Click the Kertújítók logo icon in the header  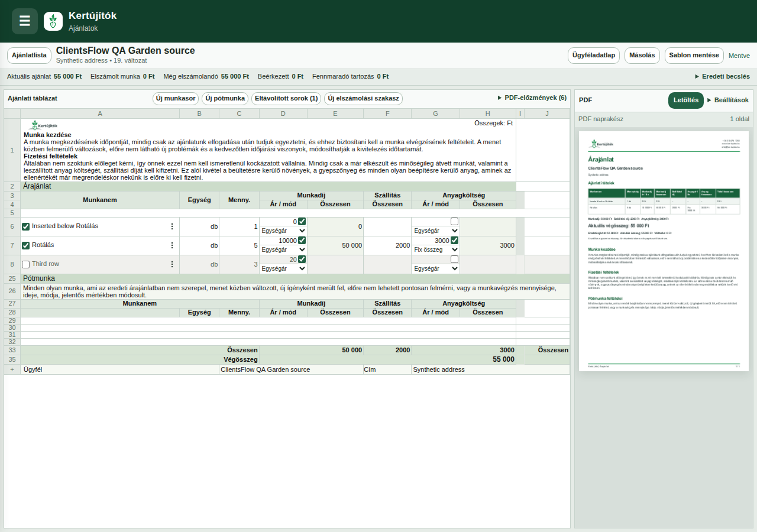53,21
